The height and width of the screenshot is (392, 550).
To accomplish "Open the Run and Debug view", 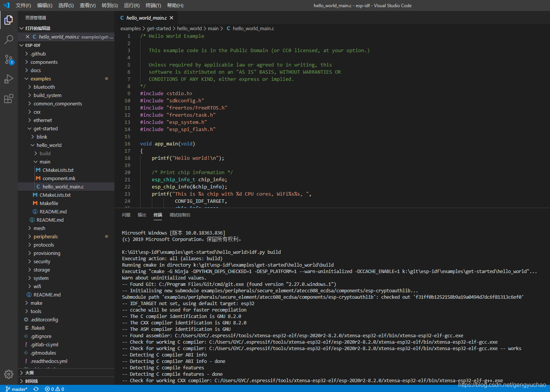I will 9,79.
